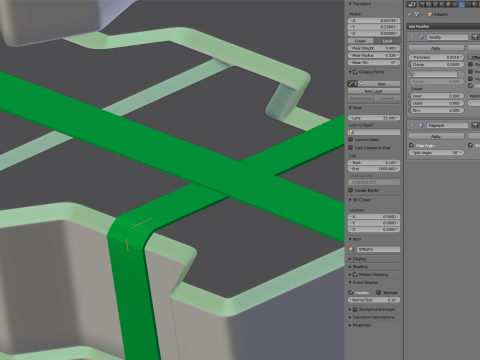Enable the Normals checkbox in Curve Display

click(x=379, y=292)
